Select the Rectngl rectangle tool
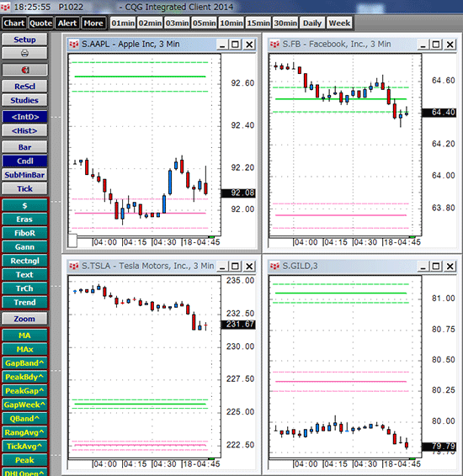463x476 pixels. [x=24, y=261]
